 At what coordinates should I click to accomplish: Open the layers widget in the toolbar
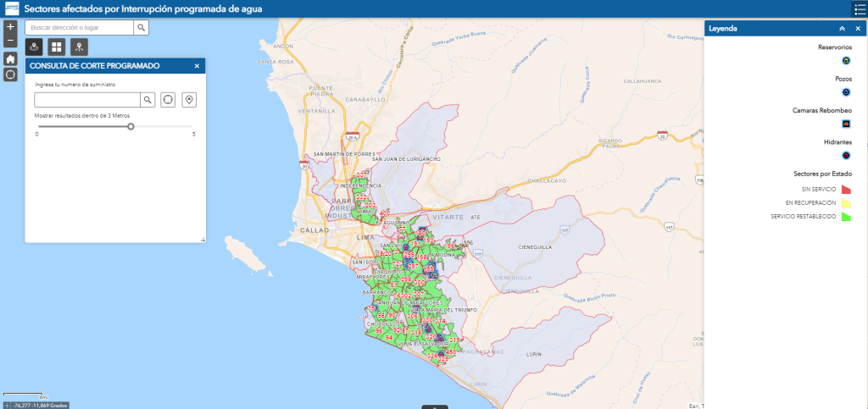pyautogui.click(x=35, y=47)
